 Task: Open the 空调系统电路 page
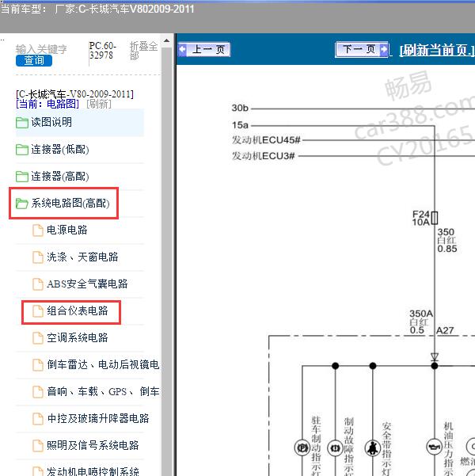pos(78,338)
